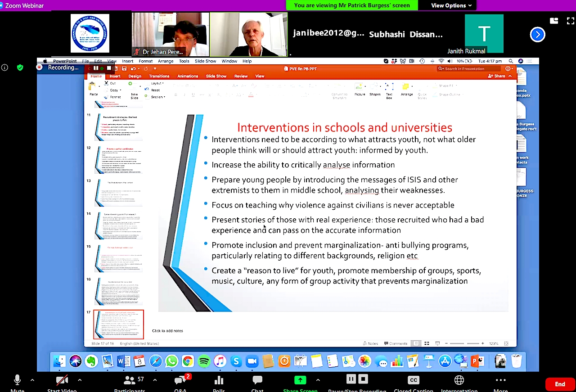Open WhatsApp from the Dock

pos(171,361)
